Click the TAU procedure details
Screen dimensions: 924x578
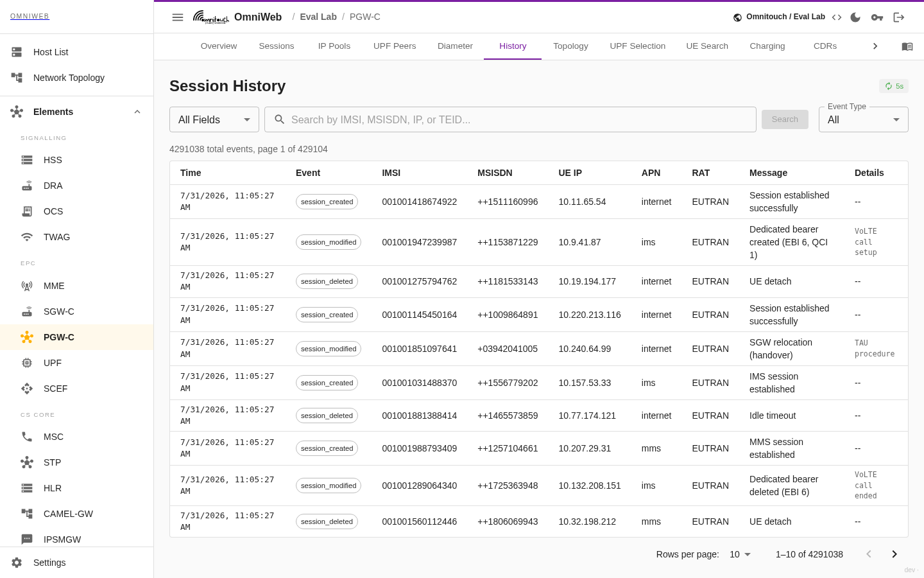point(875,349)
